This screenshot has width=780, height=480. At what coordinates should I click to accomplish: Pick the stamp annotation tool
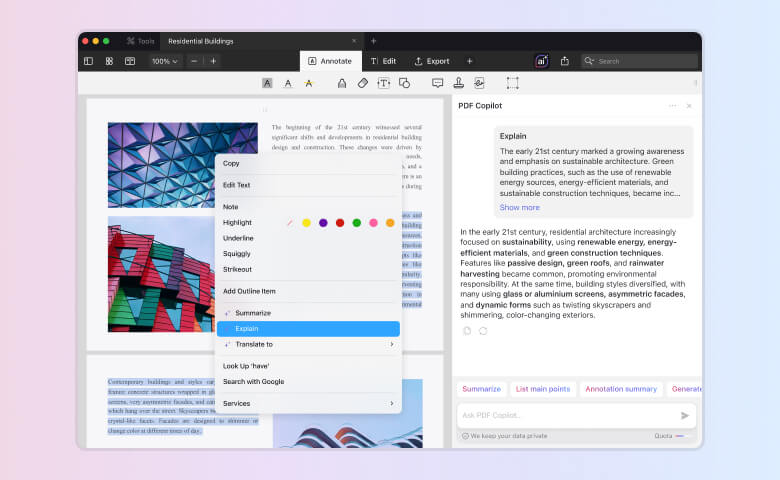[x=458, y=83]
